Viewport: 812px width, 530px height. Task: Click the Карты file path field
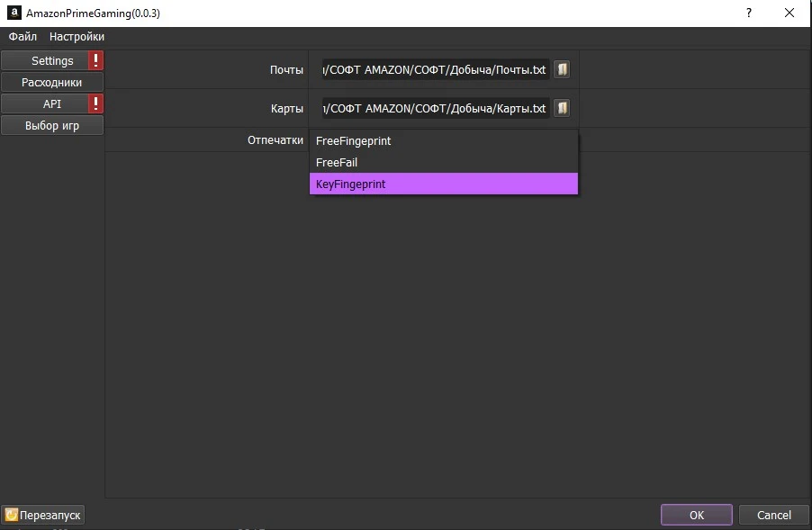[x=436, y=108]
